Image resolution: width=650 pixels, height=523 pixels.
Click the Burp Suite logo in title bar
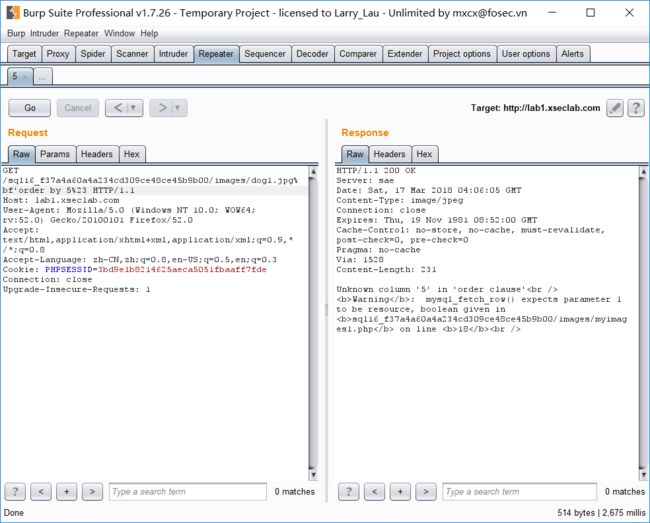(12, 13)
